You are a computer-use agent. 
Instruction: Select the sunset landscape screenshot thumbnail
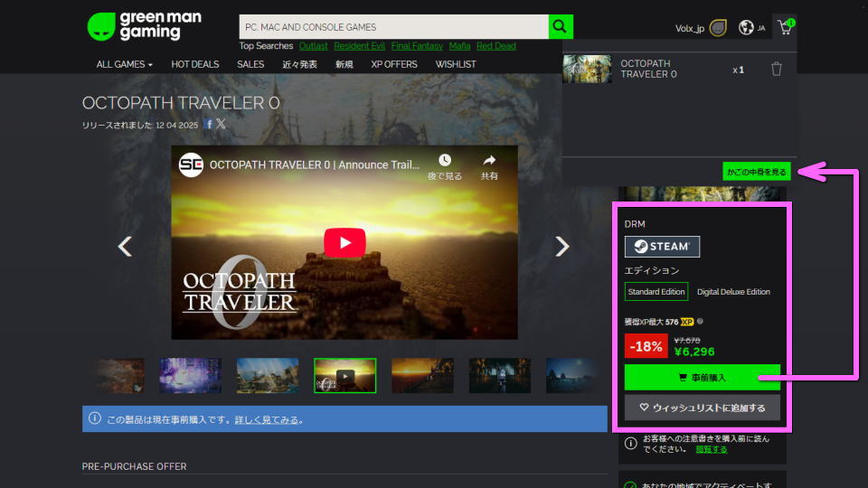pos(422,376)
